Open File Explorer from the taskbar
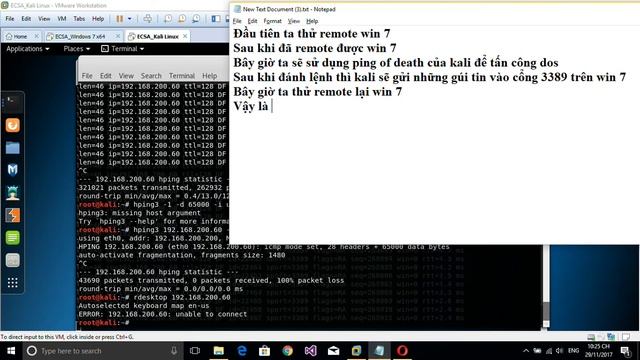640x360 pixels. pyautogui.click(x=219, y=351)
